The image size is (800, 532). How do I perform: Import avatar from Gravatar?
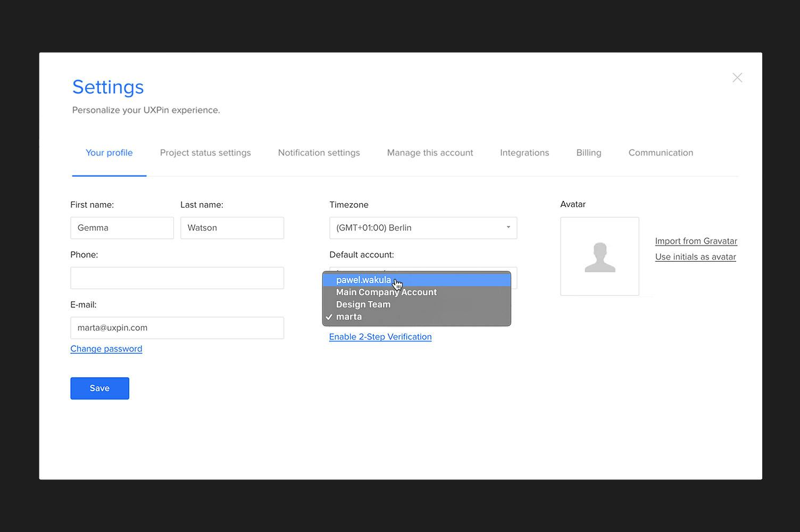coord(696,241)
